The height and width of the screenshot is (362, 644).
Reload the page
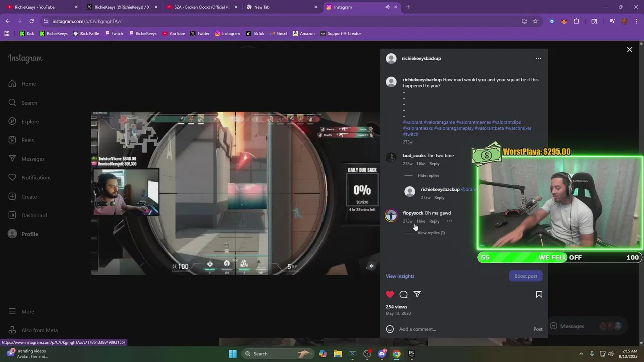tap(31, 21)
